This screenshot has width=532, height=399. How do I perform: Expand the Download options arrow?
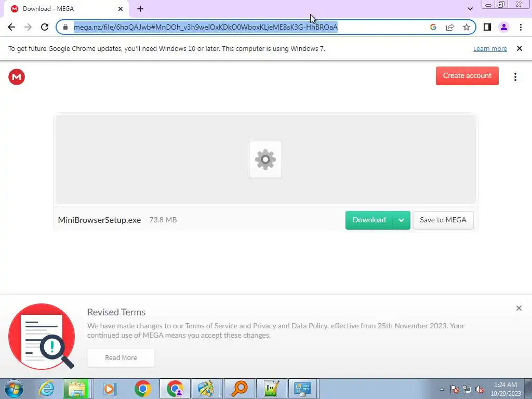[x=402, y=220]
